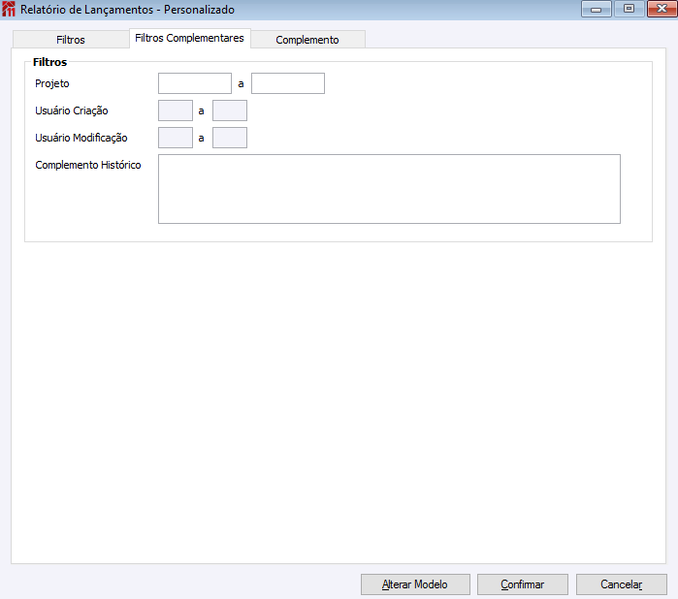Click the Filtros group box heading
Viewport: 678px width, 599px height.
[x=50, y=62]
